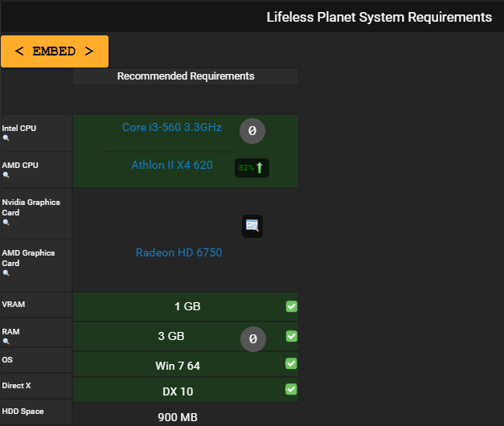
Task: Open Nvidia Graphics Card search magnifier
Action: 6,222
